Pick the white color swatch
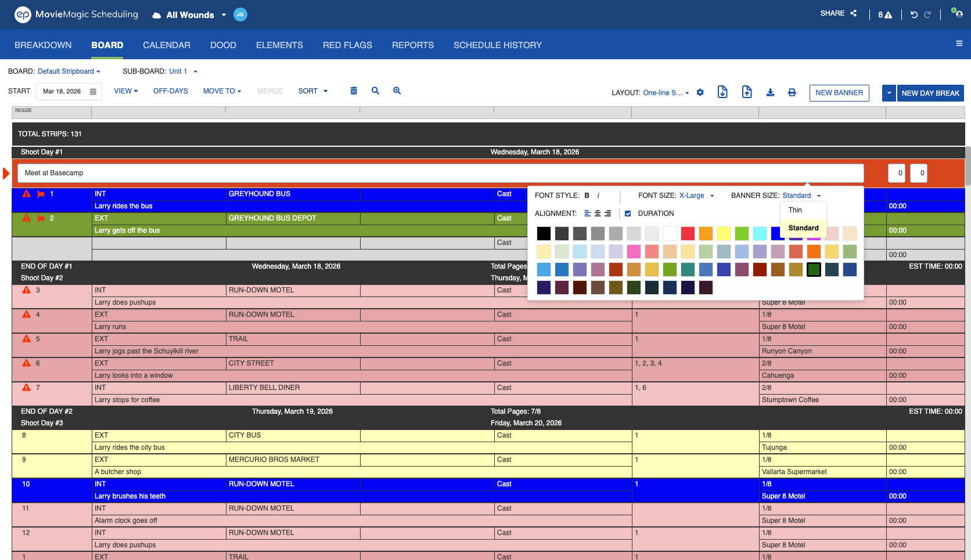 (670, 233)
